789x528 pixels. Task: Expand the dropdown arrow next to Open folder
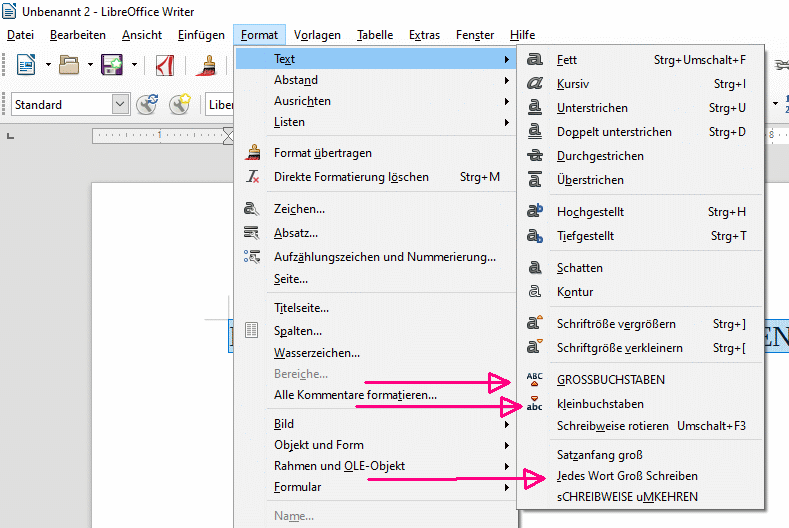(90, 64)
